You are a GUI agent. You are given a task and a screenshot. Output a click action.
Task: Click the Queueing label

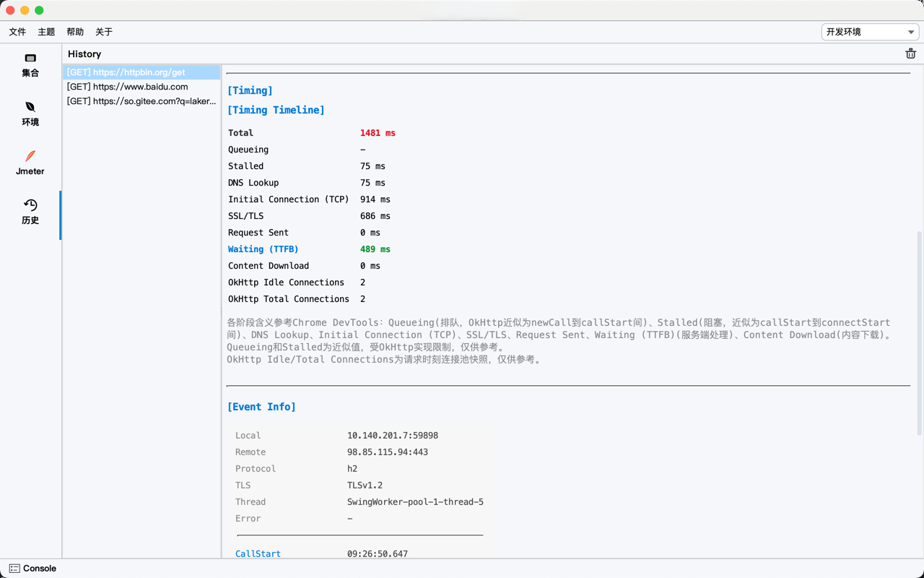point(248,150)
